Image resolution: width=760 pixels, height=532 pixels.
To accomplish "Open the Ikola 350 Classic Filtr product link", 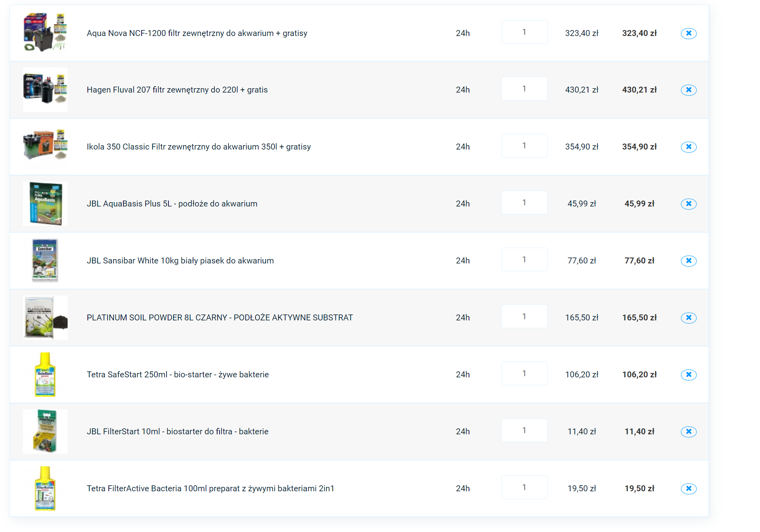I will point(199,147).
